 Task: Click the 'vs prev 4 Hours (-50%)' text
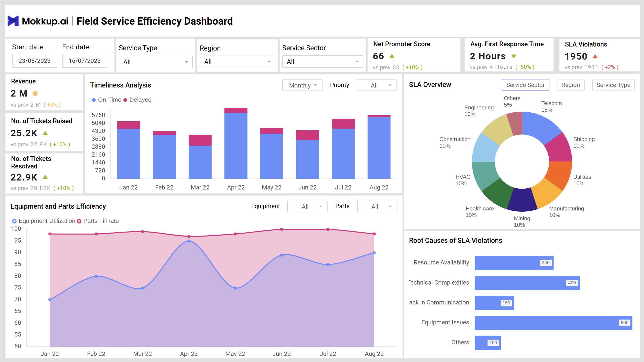tap(502, 67)
